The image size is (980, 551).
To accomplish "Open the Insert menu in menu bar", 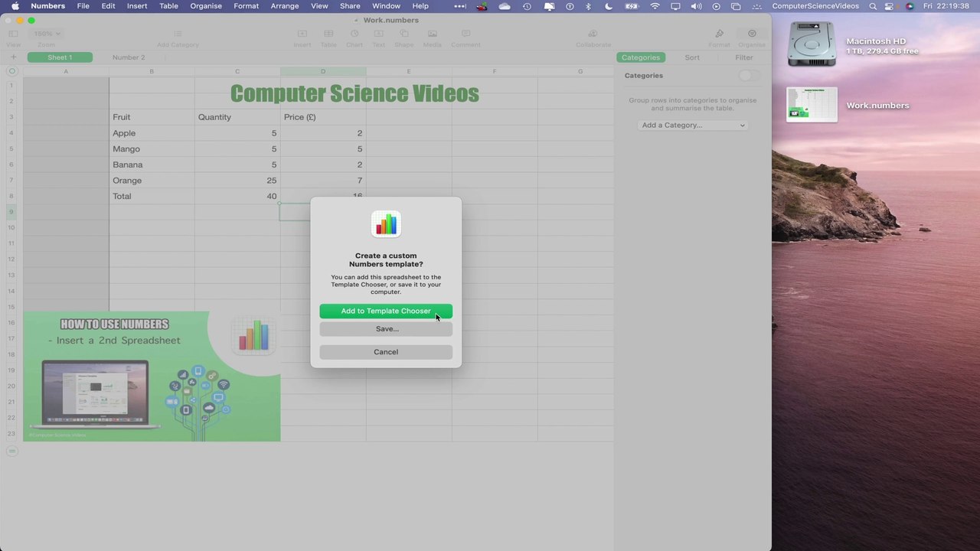I will [137, 6].
